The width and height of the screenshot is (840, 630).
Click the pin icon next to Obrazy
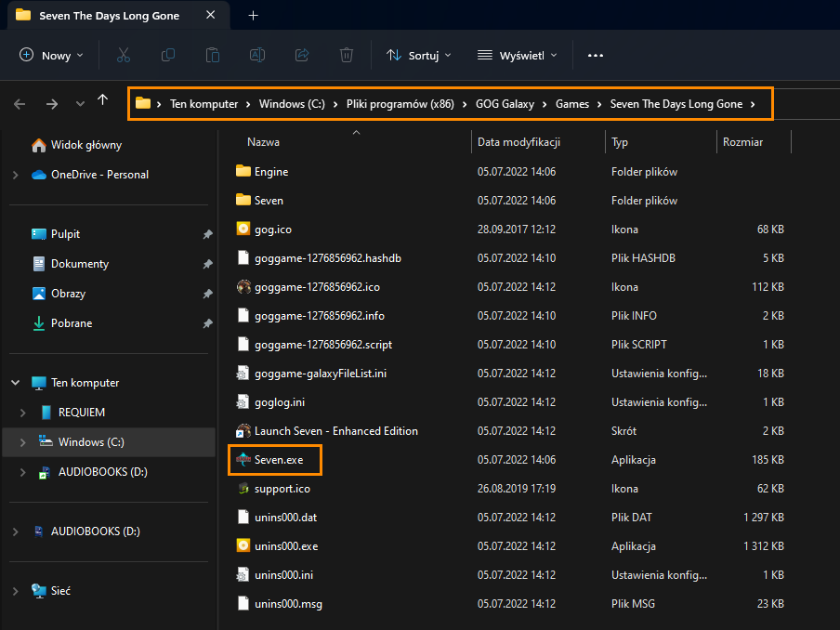pos(208,294)
